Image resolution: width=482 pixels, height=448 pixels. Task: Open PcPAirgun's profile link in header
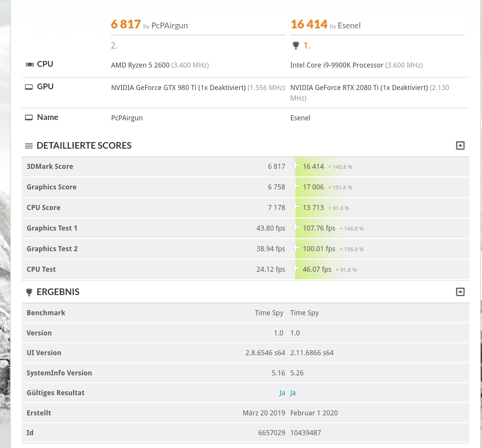pyautogui.click(x=169, y=26)
